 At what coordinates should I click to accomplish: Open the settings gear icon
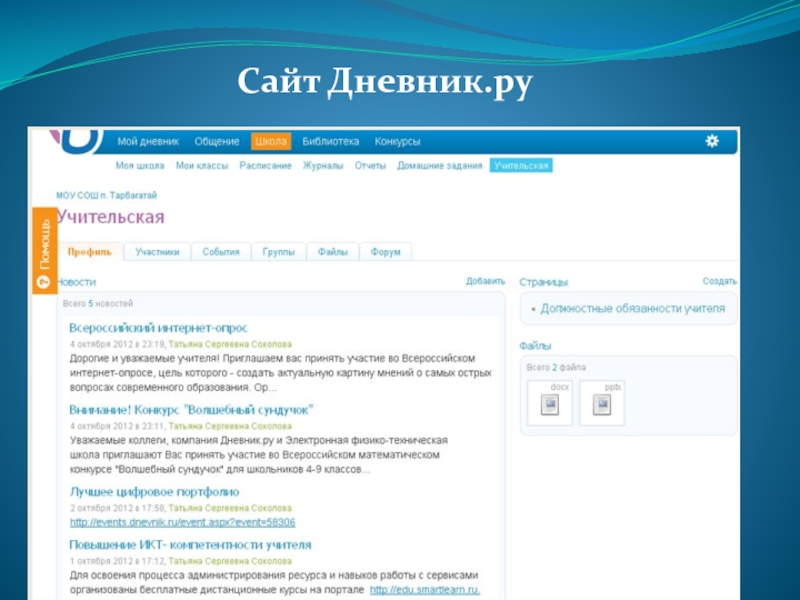tap(712, 141)
